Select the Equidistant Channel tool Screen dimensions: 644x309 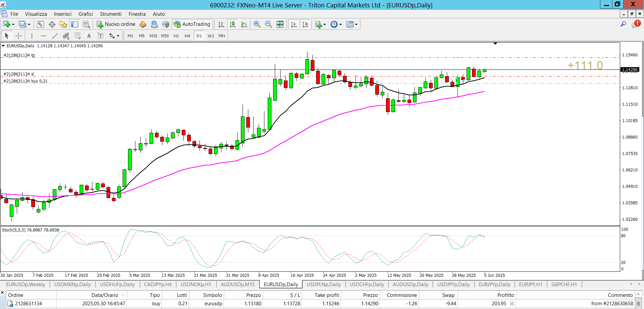coord(66,36)
